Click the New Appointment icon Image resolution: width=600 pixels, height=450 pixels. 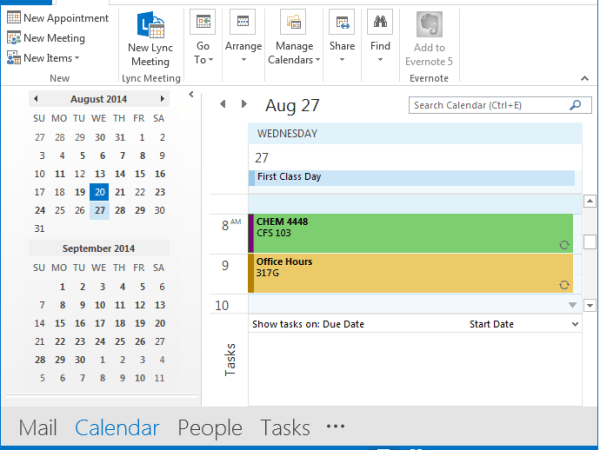[13, 18]
